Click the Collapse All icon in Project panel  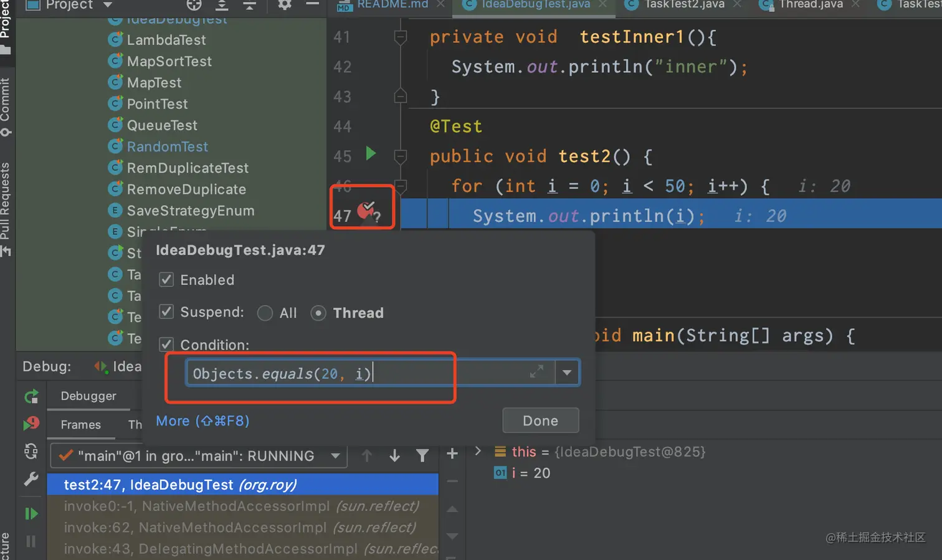(249, 5)
